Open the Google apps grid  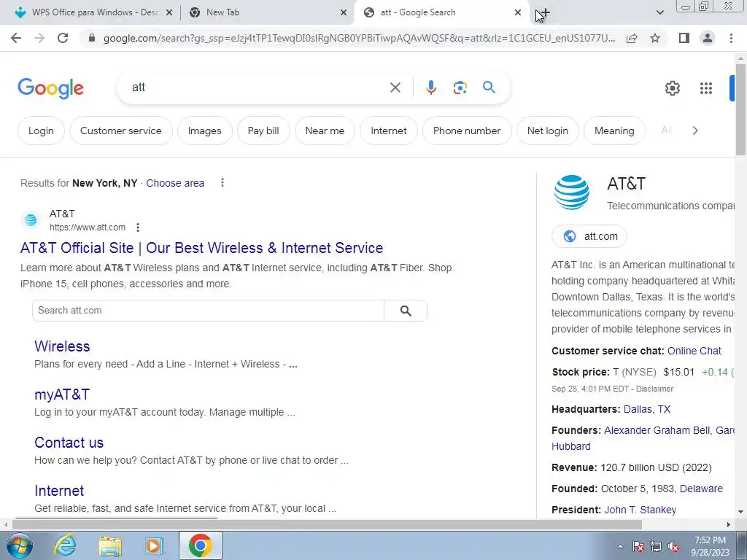point(706,88)
